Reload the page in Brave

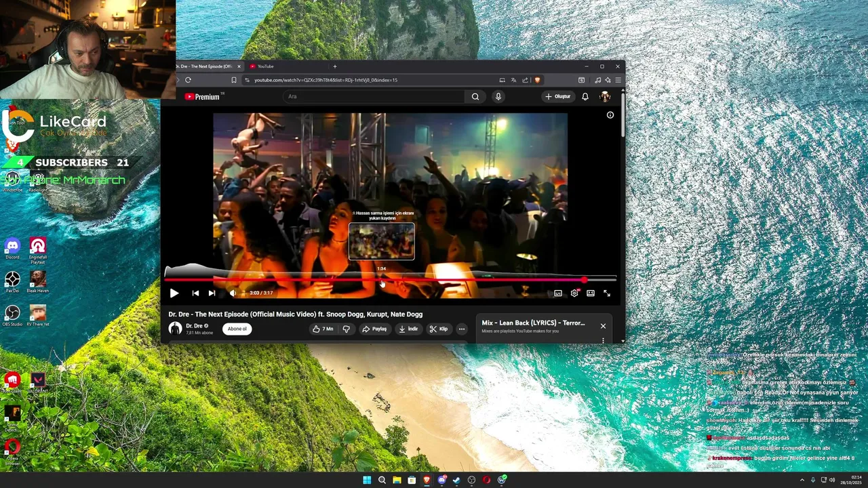[x=188, y=80]
